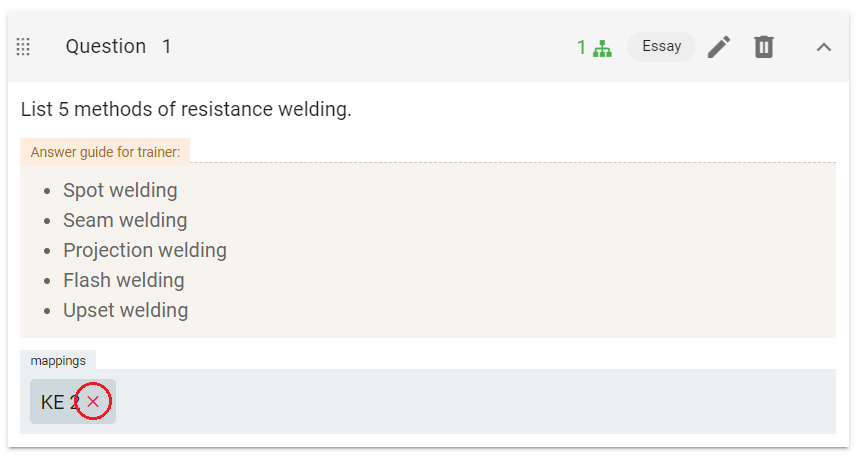Select the KE 2 mapping chip
858x463 pixels.
click(73, 402)
